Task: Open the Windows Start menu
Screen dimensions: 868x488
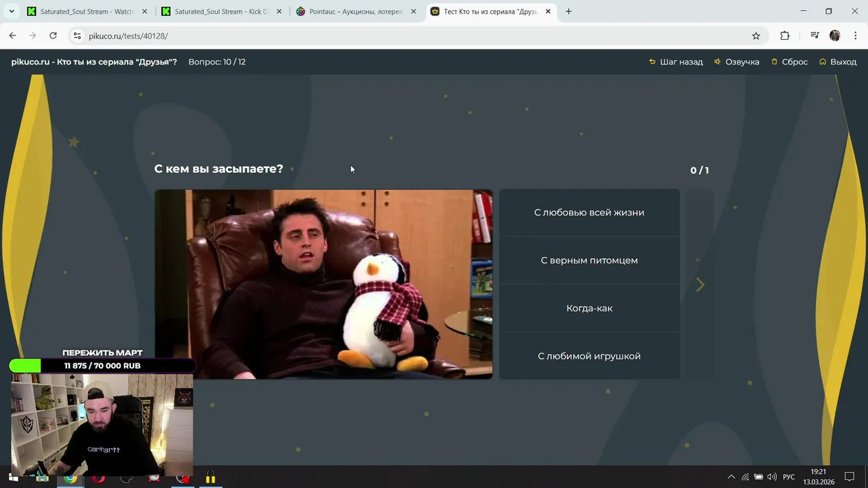Action: tap(13, 477)
